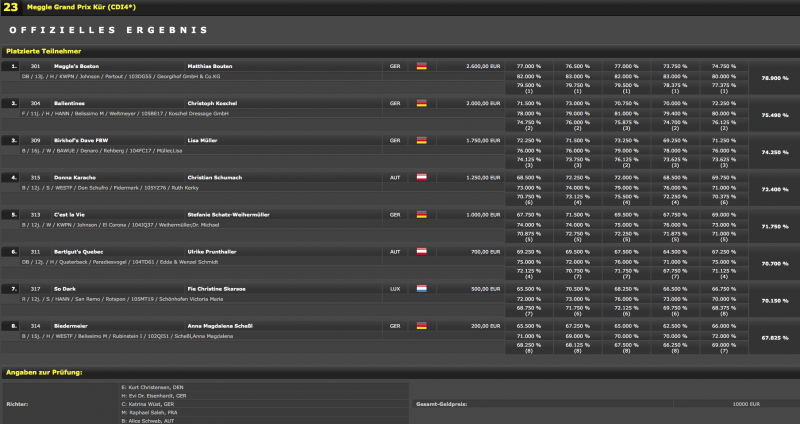800x424 pixels.
Task: Click the German flag beside Lisa Müller
Action: click(421, 139)
